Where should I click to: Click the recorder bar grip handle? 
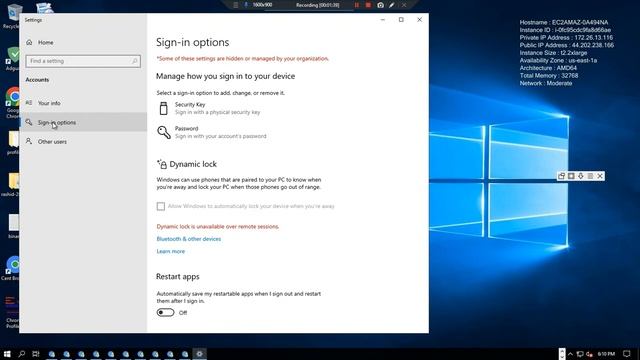236,5
